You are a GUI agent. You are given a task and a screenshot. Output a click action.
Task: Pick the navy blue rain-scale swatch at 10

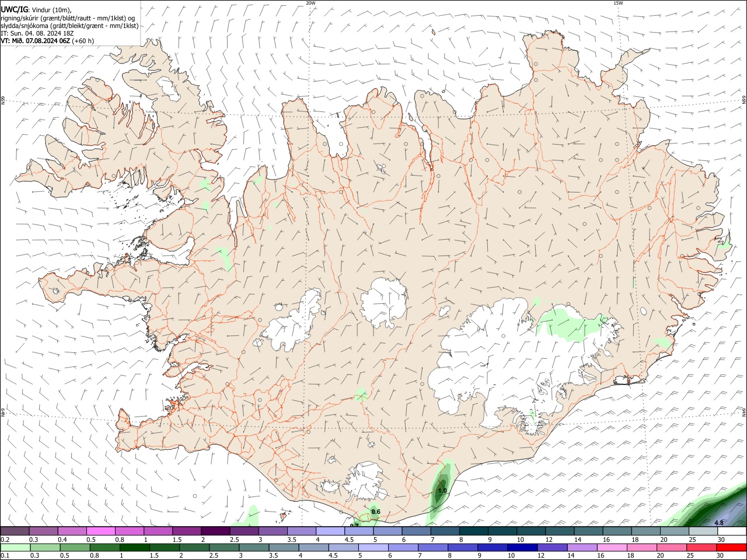[522, 547]
